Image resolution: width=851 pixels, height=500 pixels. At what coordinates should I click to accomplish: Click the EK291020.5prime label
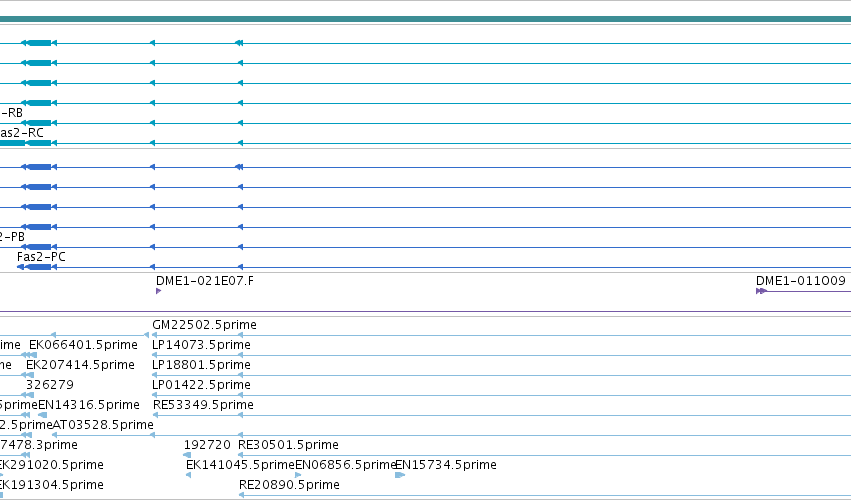pyautogui.click(x=50, y=465)
